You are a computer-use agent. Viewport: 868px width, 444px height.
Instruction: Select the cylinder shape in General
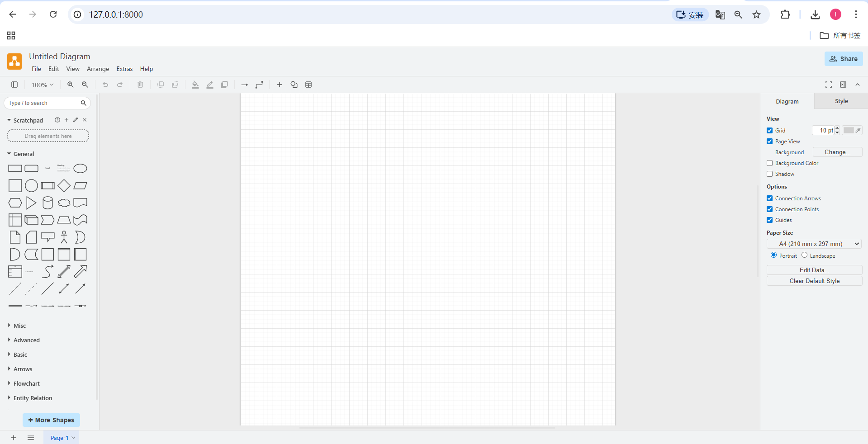[x=47, y=203]
